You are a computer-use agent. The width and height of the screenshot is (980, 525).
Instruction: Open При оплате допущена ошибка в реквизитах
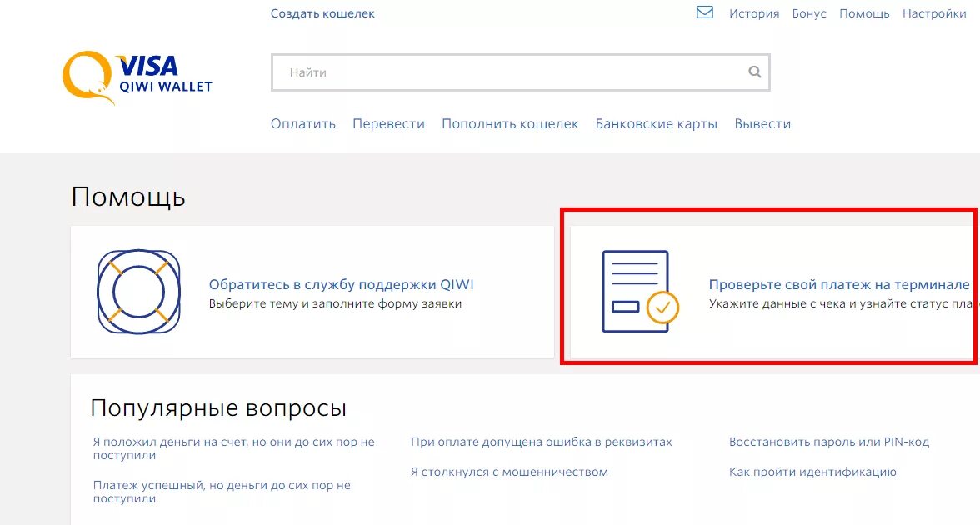pyautogui.click(x=542, y=442)
